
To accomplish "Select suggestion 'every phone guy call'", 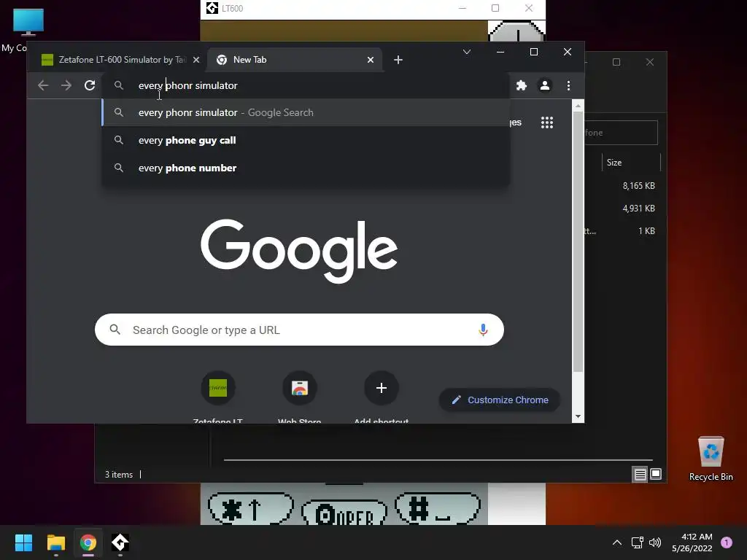I will 306,140.
